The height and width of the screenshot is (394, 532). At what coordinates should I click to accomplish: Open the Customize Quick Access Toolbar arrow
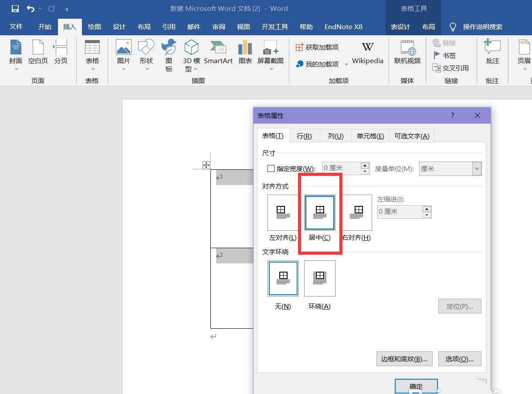point(67,9)
